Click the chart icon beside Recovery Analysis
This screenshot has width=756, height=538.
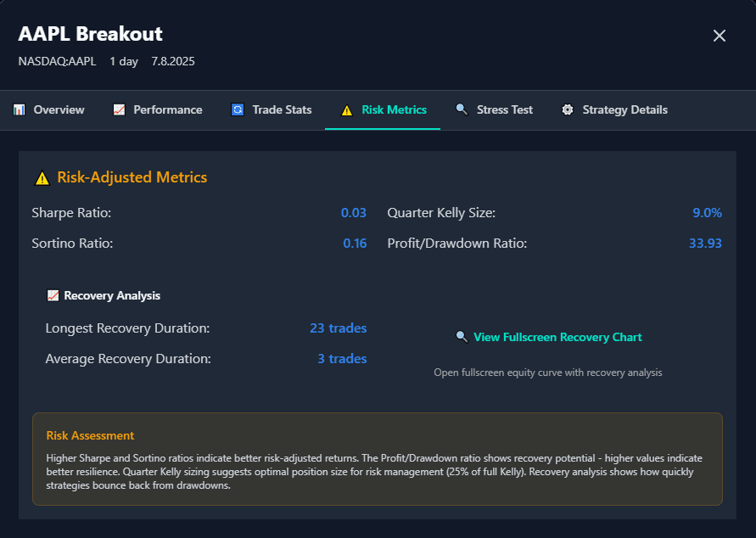pyautogui.click(x=53, y=295)
